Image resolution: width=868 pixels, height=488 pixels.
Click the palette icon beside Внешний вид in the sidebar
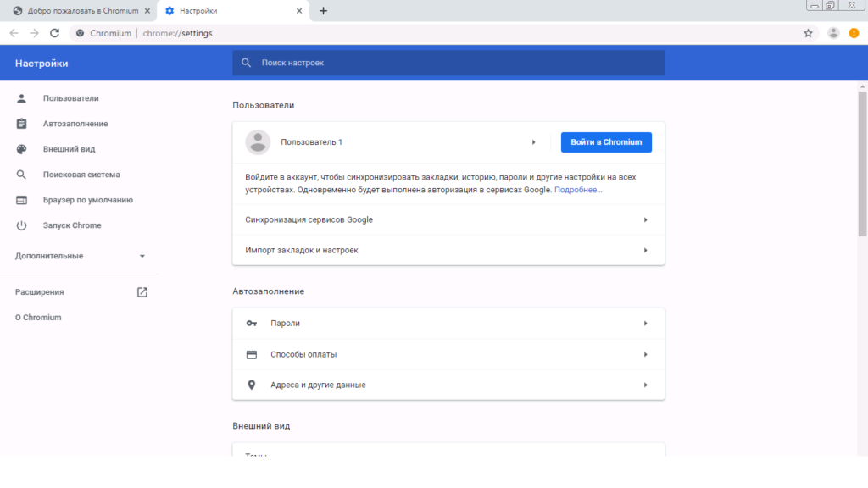click(21, 149)
